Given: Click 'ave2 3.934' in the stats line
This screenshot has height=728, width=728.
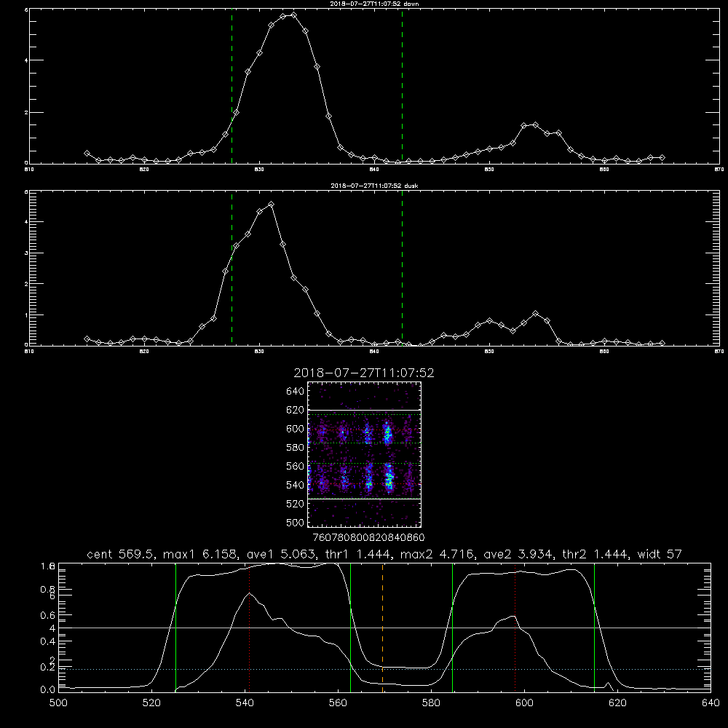Looking at the screenshot, I should [x=518, y=554].
